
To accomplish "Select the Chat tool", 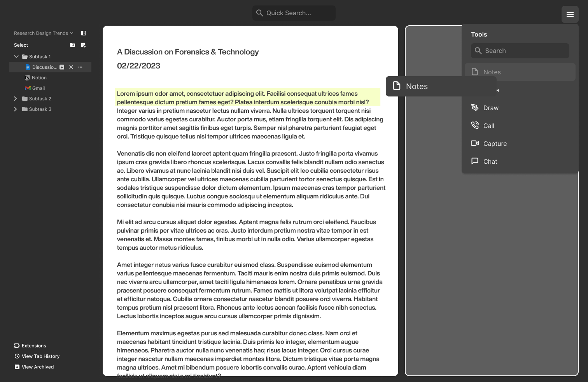I will pyautogui.click(x=484, y=161).
